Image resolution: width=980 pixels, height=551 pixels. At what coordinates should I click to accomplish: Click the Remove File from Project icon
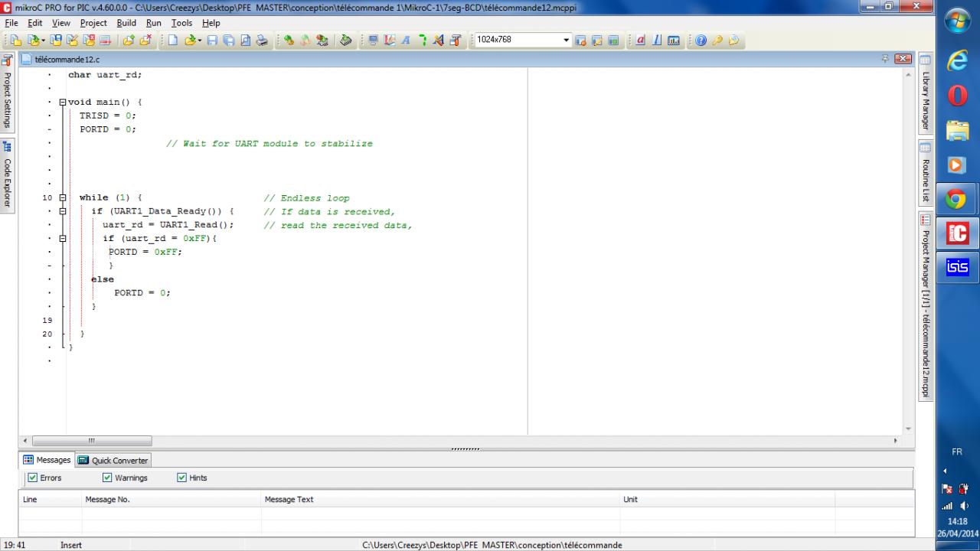(145, 40)
